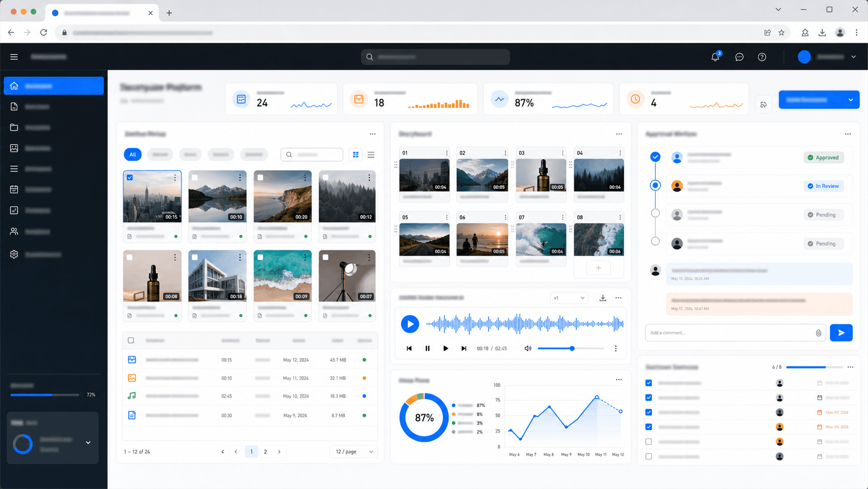Uncheck the fourth task in the checklist
The image size is (868, 489).
click(x=648, y=427)
